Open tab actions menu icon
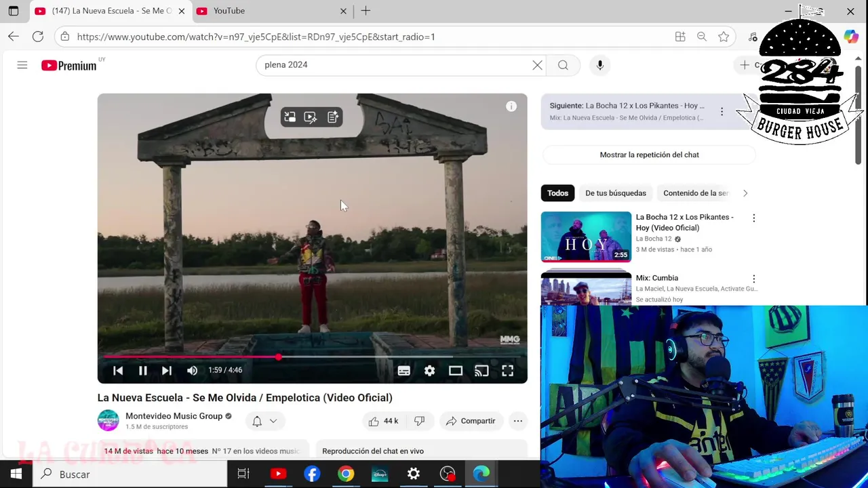The width and height of the screenshot is (868, 488). coord(14,11)
